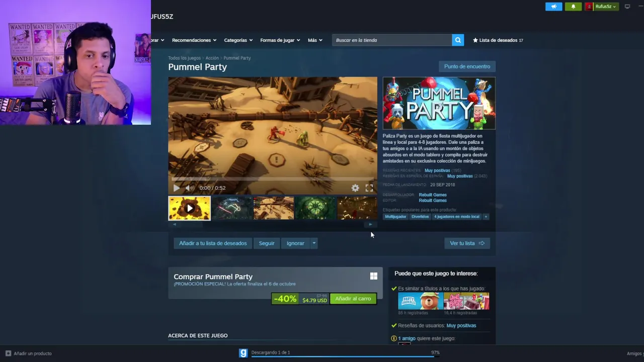Viewport: 644px width, 362px height.
Task: Click the Comprar Pummel Party title
Action: click(213, 277)
